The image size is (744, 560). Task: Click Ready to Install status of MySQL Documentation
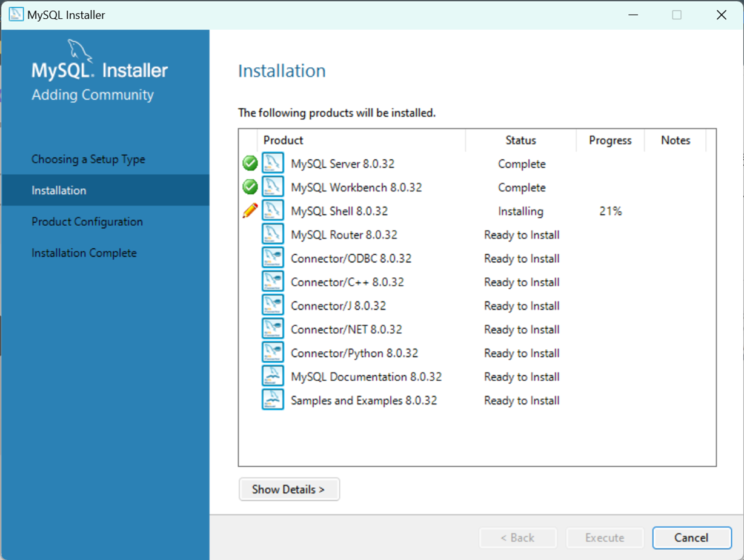coord(522,377)
